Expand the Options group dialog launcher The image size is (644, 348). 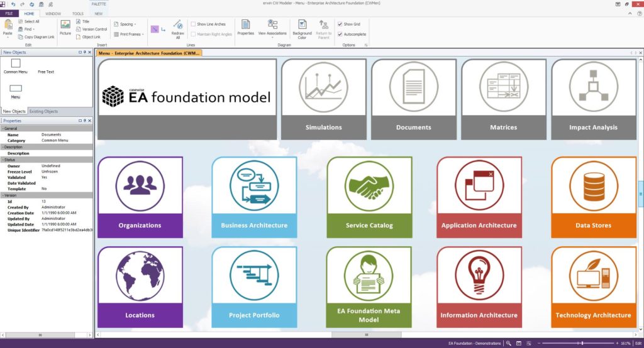point(366,45)
